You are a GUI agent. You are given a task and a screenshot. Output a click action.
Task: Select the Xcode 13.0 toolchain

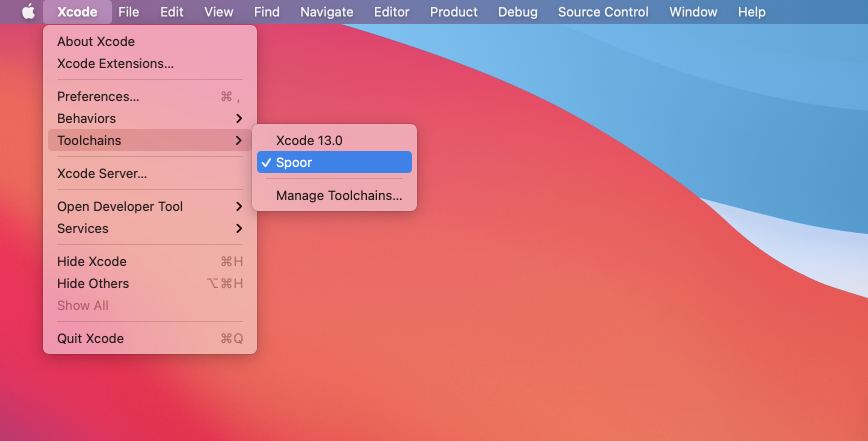click(x=334, y=140)
